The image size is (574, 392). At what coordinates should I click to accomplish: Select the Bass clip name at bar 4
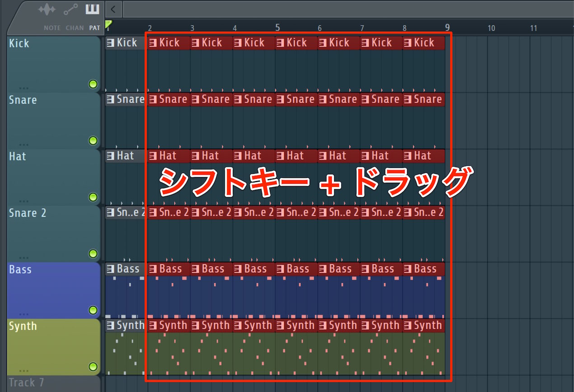point(256,269)
